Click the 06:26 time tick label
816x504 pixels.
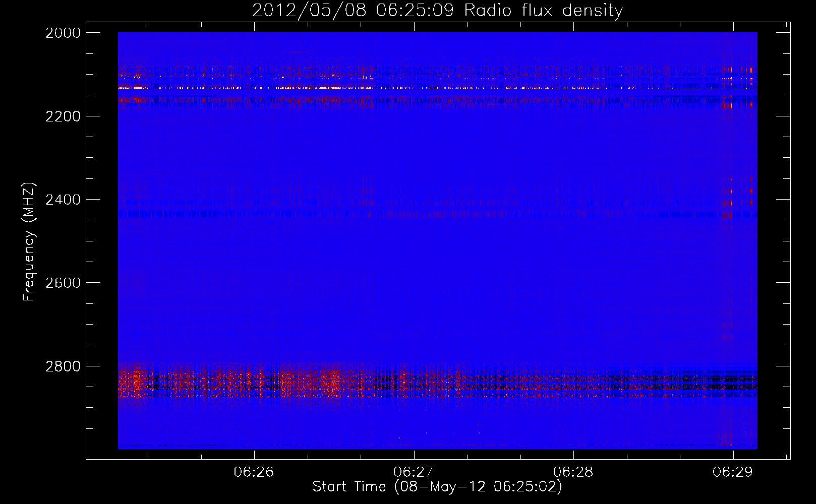click(254, 472)
